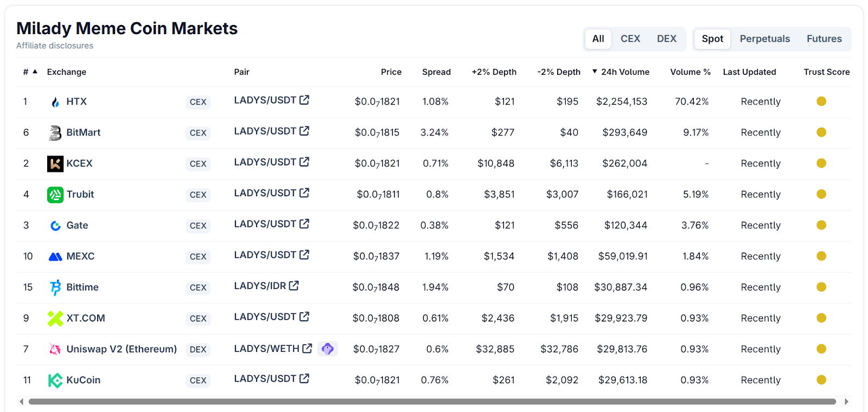The image size is (868, 412).
Task: Click the horizontal scrollbar thumb
Action: point(432,402)
